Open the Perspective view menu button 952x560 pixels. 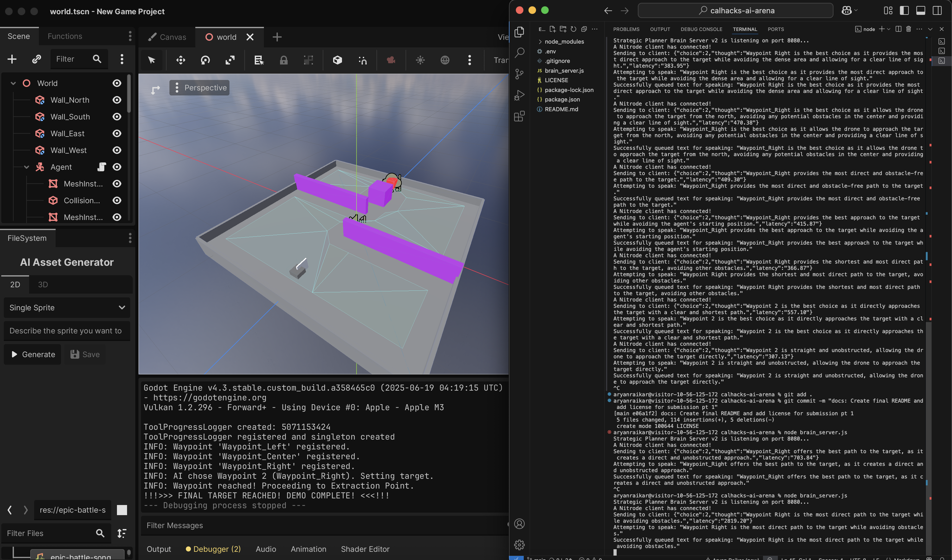pyautogui.click(x=199, y=88)
